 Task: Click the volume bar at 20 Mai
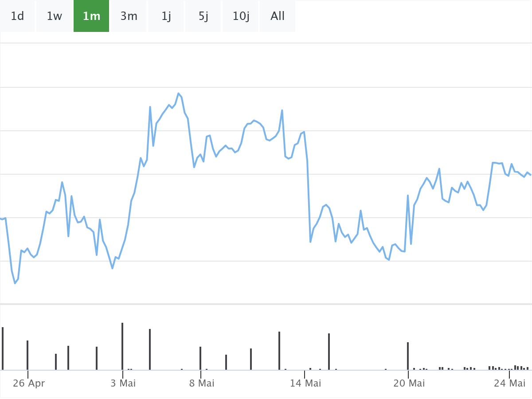[408, 356]
